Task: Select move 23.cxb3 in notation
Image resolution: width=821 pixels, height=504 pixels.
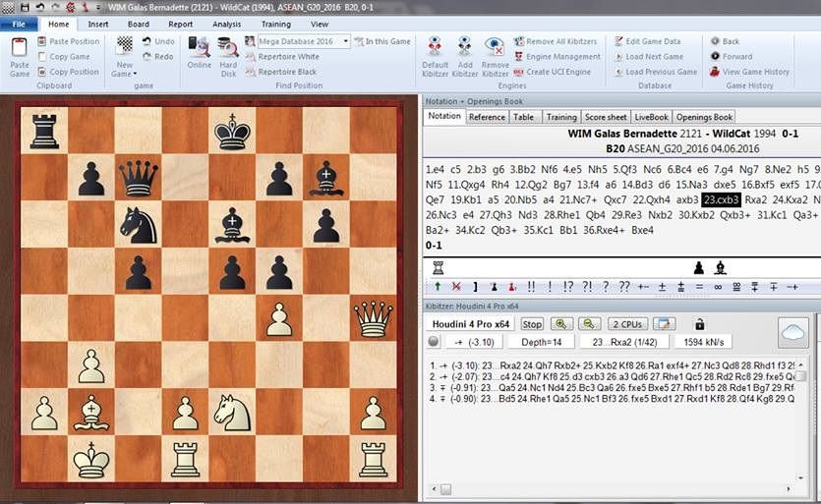Action: (x=721, y=199)
